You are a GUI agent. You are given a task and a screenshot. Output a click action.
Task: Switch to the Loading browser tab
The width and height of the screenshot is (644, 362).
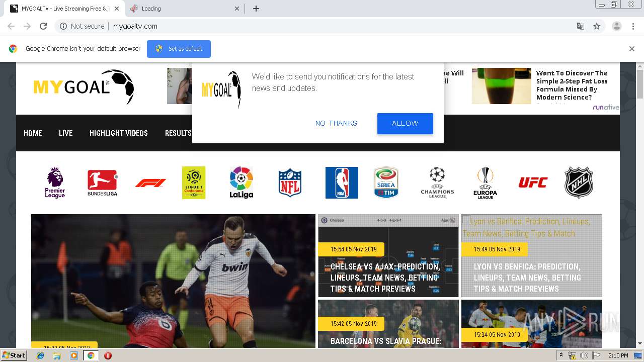coord(184,9)
